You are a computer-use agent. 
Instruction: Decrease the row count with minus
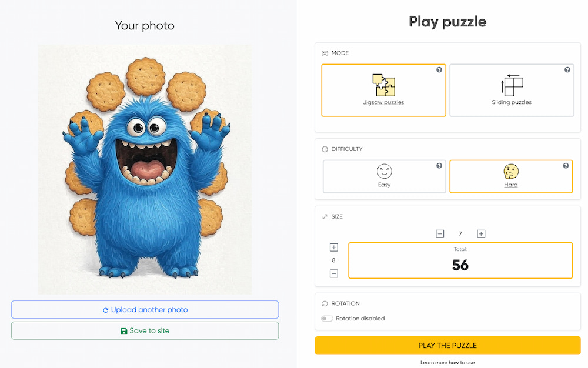pos(334,273)
